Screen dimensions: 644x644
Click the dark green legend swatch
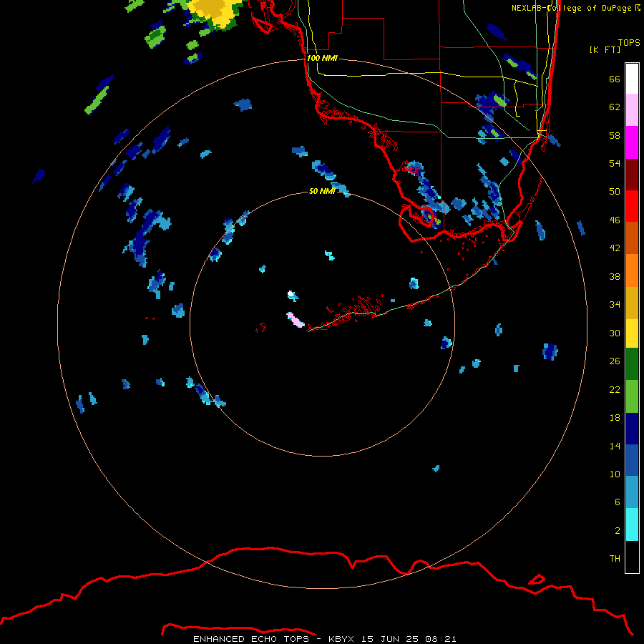(x=632, y=364)
